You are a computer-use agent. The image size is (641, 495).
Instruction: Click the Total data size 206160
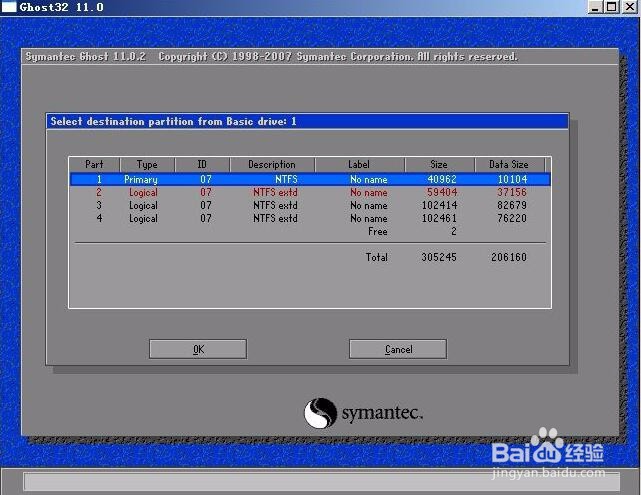click(509, 257)
